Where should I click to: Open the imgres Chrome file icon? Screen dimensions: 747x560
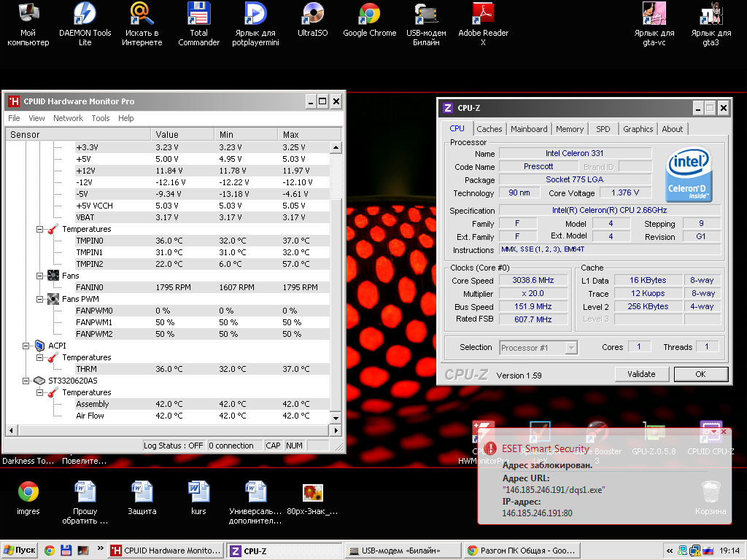(x=28, y=492)
